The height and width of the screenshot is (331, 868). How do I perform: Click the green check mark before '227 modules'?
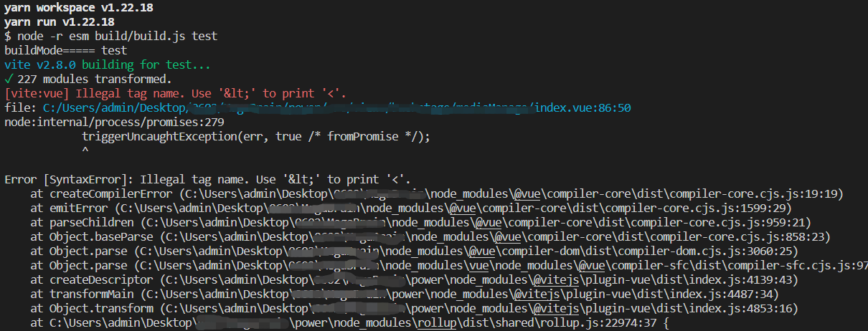(9, 79)
